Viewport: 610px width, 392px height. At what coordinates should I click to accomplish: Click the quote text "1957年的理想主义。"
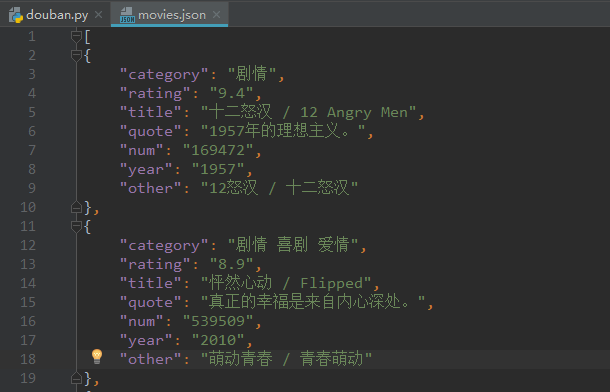(x=283, y=131)
